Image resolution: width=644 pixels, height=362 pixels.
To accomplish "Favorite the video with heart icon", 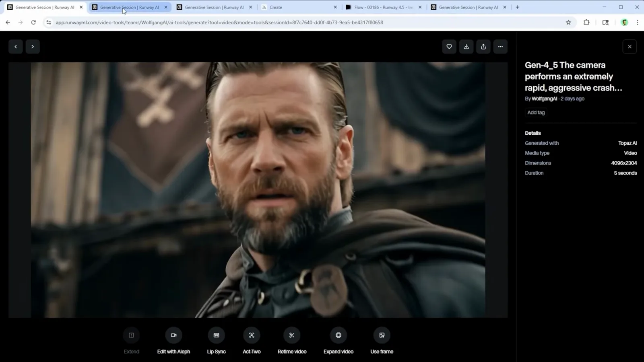I will [x=449, y=47].
